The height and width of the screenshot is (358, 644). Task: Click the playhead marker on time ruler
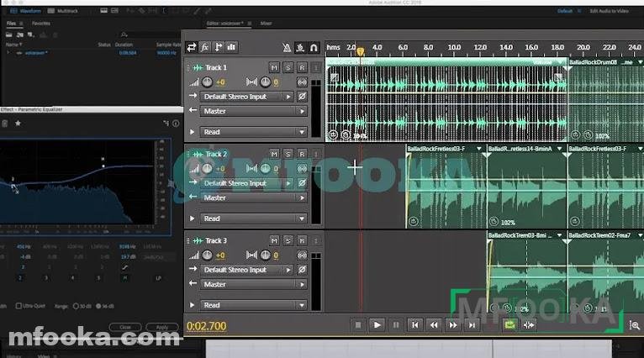360,51
